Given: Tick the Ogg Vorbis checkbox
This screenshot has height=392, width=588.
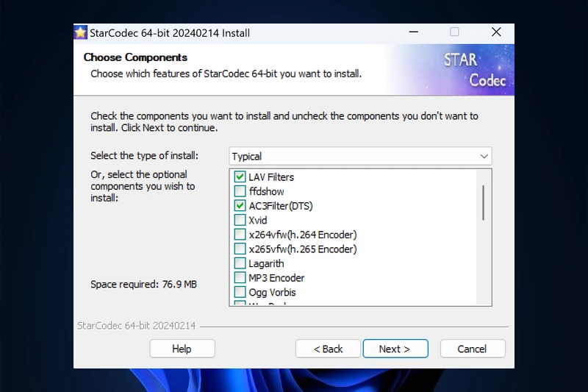Looking at the screenshot, I should pos(240,292).
